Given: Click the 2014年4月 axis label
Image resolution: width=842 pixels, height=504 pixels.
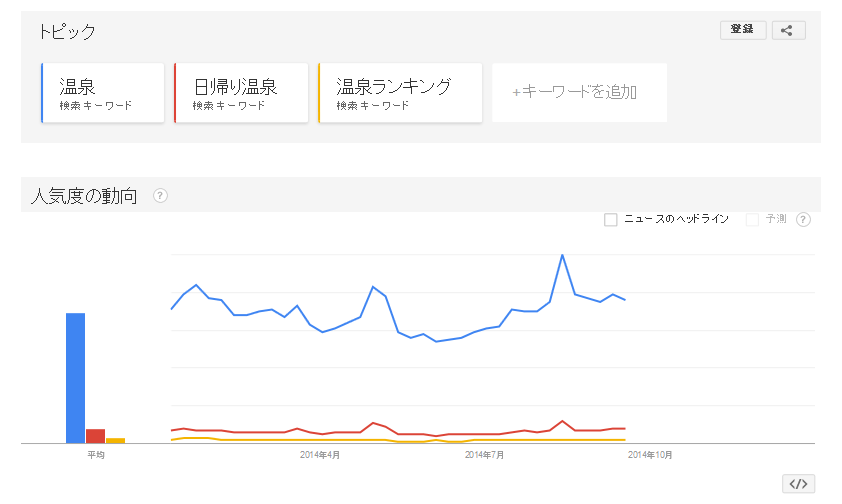Looking at the screenshot, I should 320,455.
